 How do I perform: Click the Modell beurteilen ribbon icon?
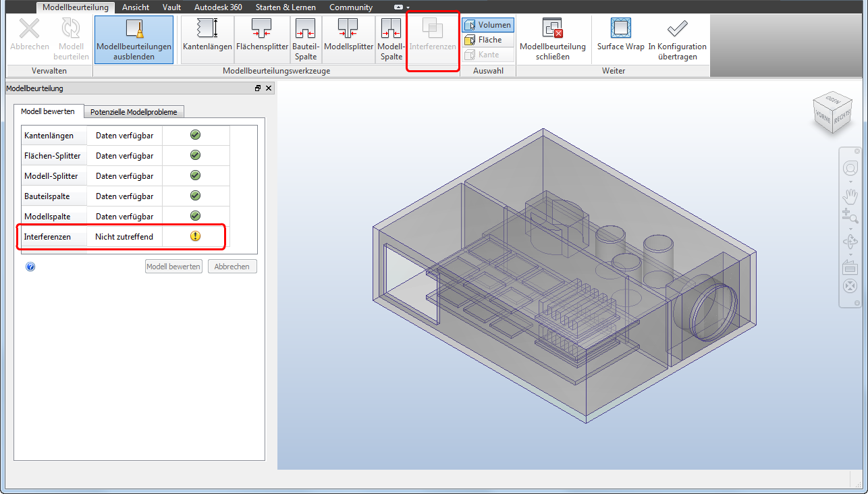point(71,39)
